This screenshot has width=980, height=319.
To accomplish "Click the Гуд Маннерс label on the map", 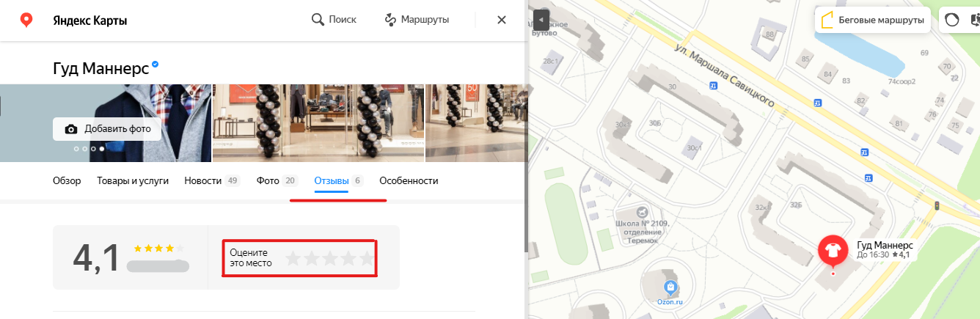I will tap(885, 244).
